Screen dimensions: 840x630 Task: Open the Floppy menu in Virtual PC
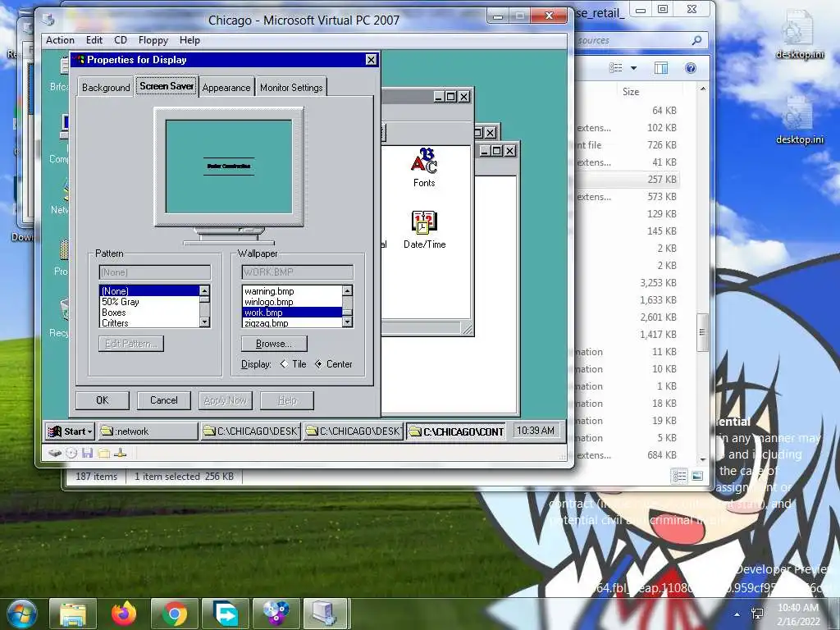153,40
